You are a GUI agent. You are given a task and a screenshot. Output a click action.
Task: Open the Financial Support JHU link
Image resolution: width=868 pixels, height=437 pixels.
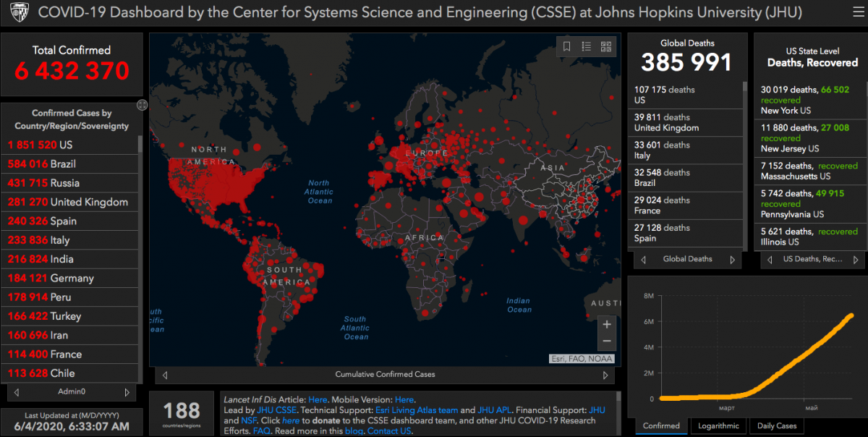(x=597, y=410)
